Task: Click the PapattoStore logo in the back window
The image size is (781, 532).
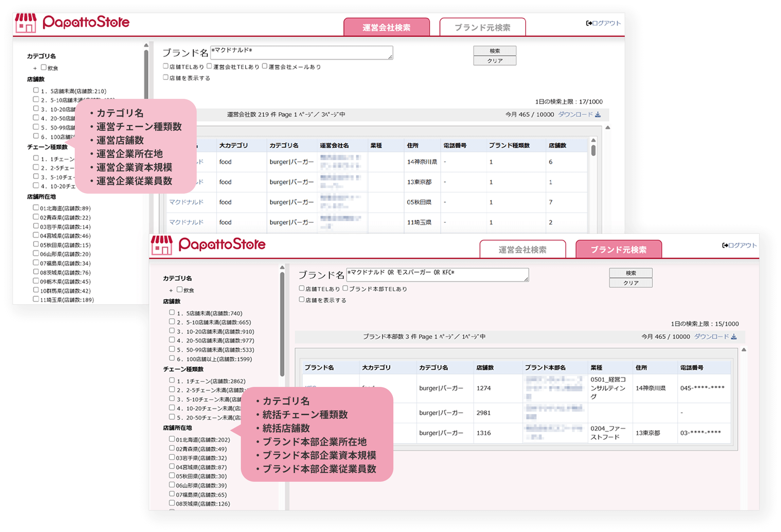Action: [72, 23]
